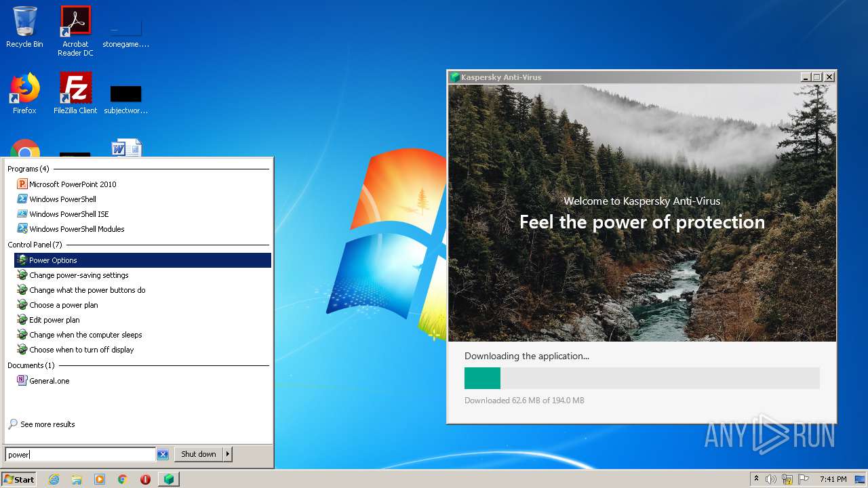Launch Windows Media Player from the taskbar

[x=100, y=479]
